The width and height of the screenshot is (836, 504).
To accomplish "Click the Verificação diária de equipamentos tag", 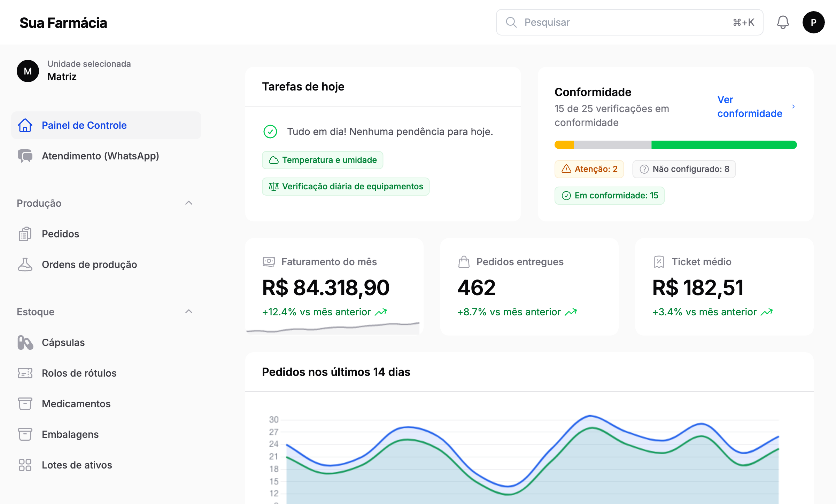I will point(346,187).
